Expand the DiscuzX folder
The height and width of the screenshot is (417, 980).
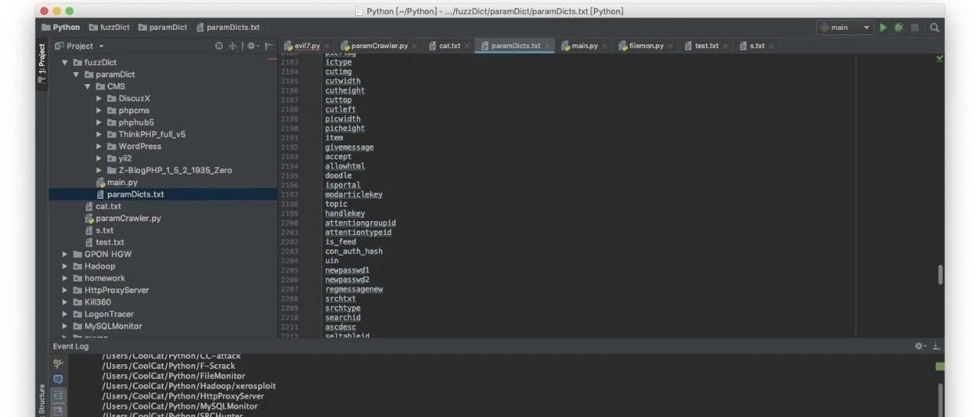[x=100, y=99]
